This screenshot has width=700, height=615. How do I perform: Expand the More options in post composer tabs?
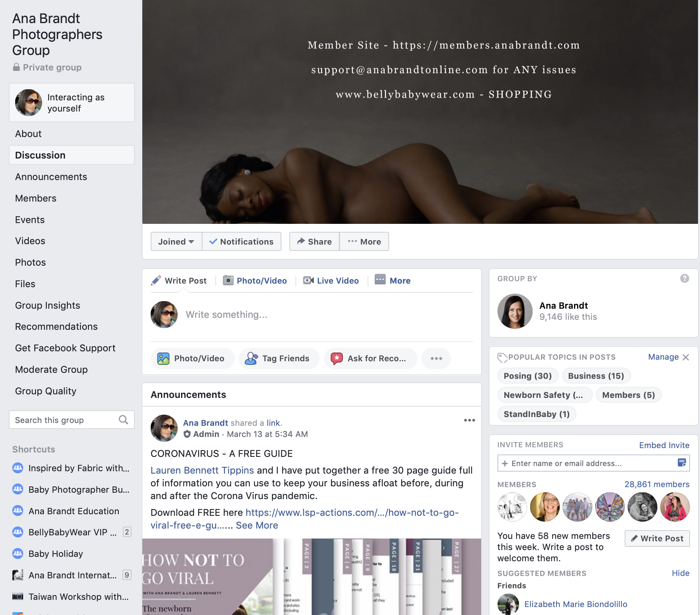393,280
